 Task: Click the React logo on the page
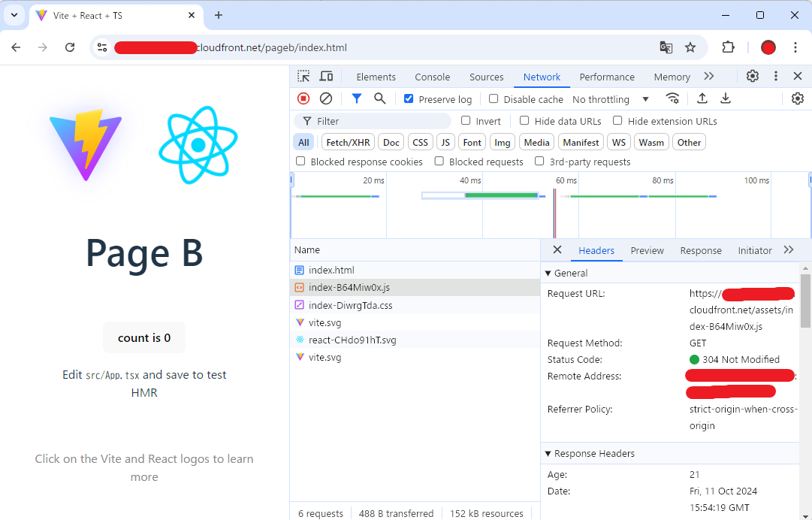(x=198, y=145)
